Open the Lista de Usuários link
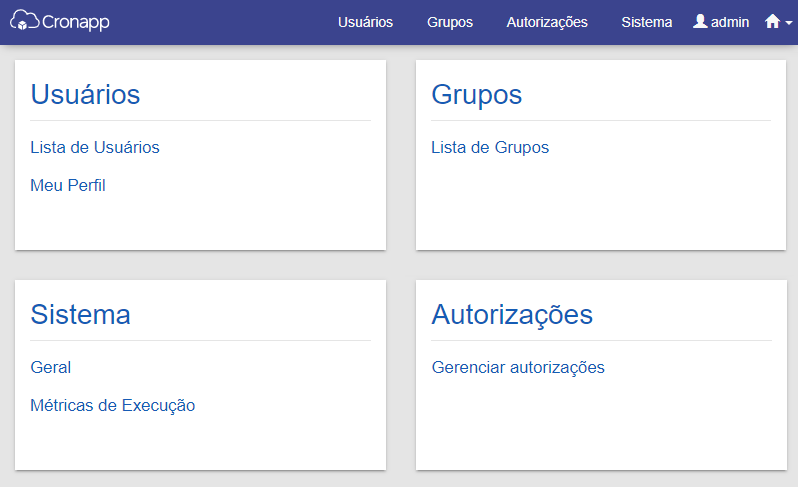Screen dimensions: 798x487 point(95,148)
